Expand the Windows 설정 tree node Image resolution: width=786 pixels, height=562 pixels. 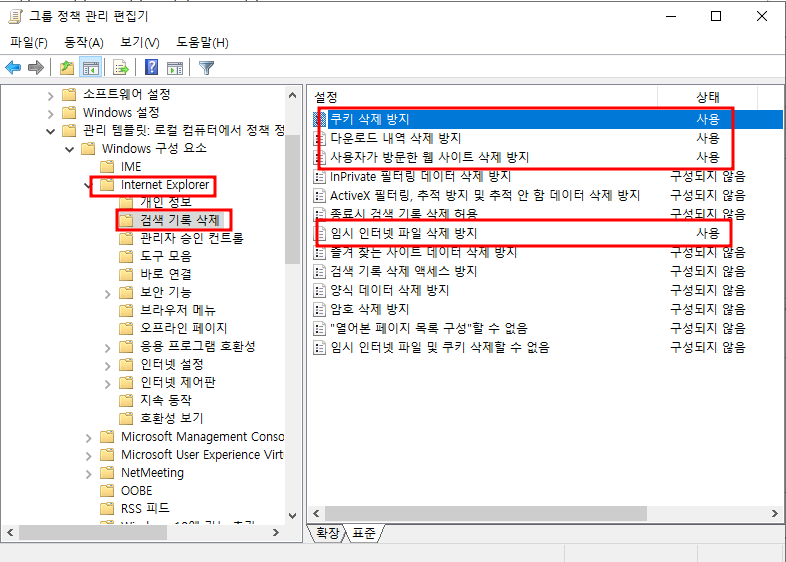click(x=50, y=114)
